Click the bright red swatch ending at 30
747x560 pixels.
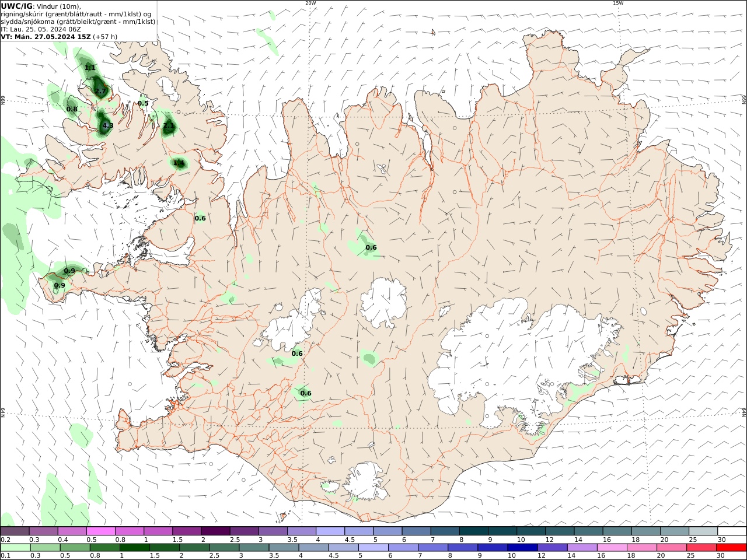coord(731,547)
